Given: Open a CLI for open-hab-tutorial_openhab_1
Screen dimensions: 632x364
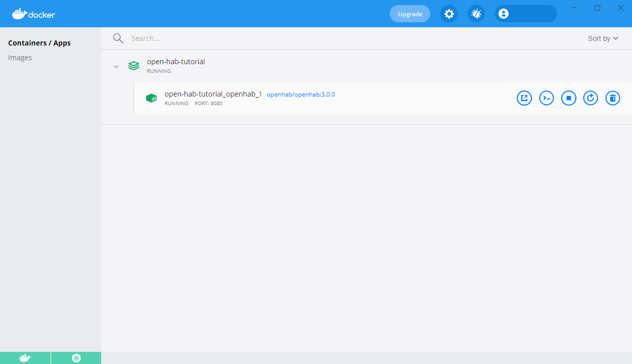Looking at the screenshot, I should (547, 98).
